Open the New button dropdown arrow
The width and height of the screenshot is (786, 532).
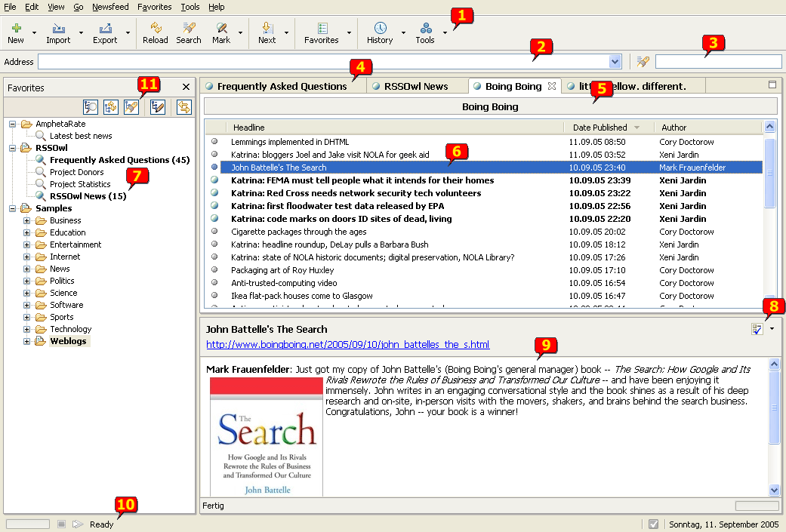(x=34, y=32)
